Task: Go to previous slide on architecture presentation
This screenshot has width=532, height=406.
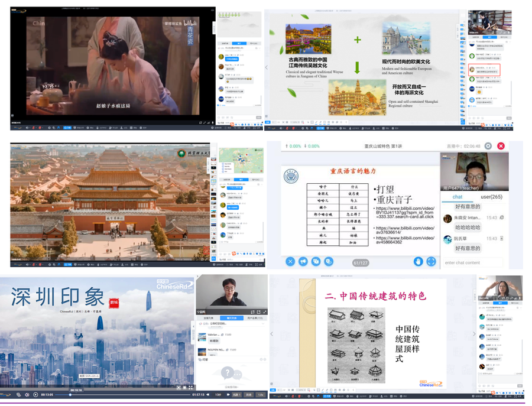Action: (x=272, y=334)
